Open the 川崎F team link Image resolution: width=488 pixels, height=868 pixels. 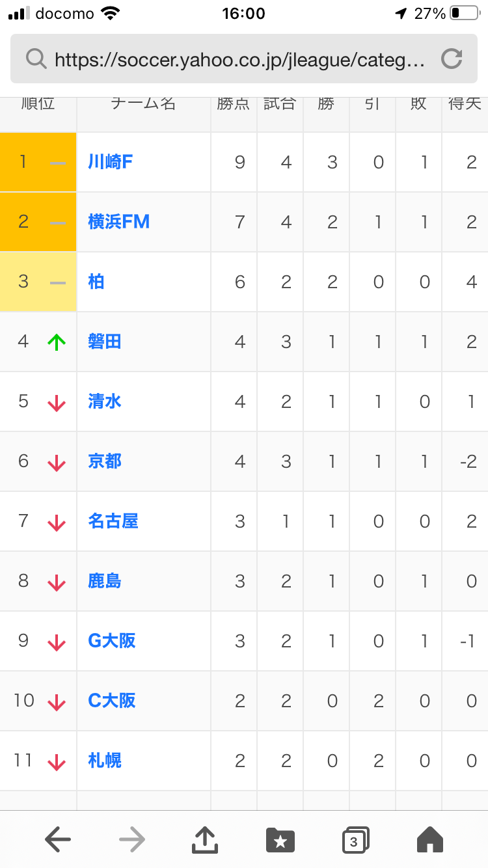(x=111, y=162)
